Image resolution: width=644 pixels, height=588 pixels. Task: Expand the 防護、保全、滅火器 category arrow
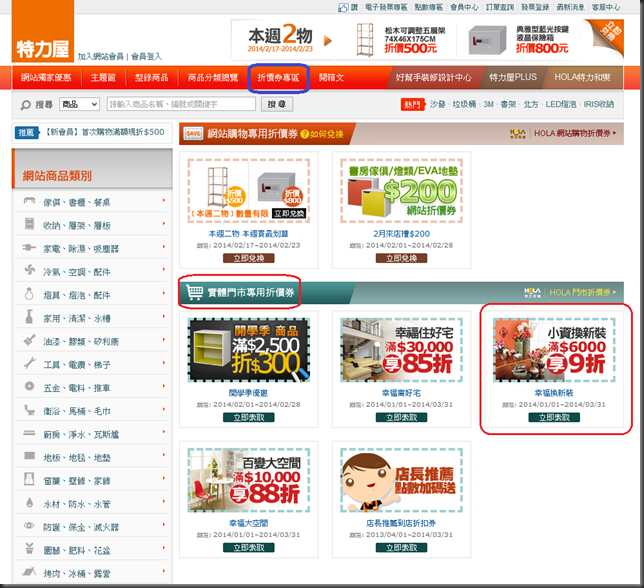(163, 525)
